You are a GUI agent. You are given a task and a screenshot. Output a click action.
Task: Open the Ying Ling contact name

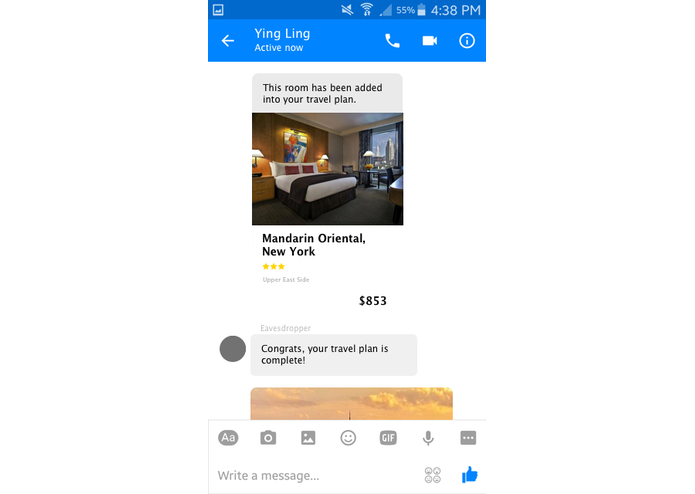pyautogui.click(x=282, y=34)
